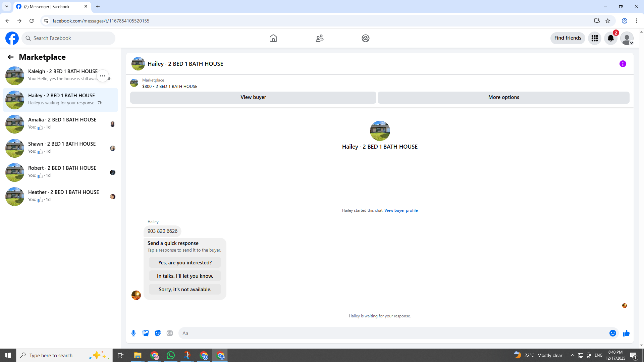This screenshot has height=362, width=644.
Task: Click the Facebook logo
Action: (x=12, y=38)
